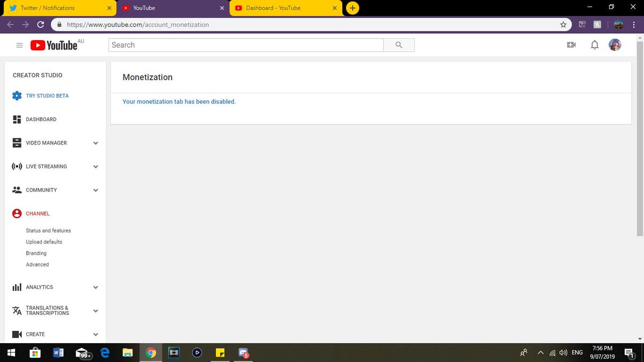Open the VIDEO MANAGER menu item
The height and width of the screenshot is (362, 644).
(x=46, y=143)
